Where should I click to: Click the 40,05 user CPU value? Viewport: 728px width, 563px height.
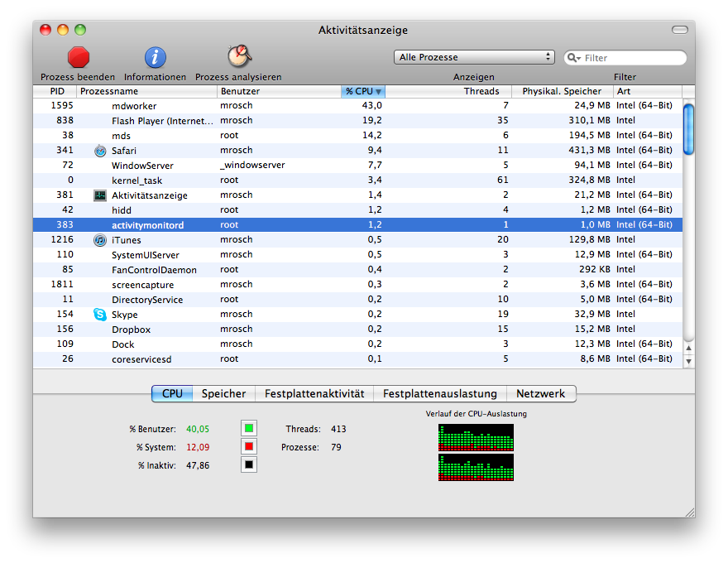tap(198, 429)
